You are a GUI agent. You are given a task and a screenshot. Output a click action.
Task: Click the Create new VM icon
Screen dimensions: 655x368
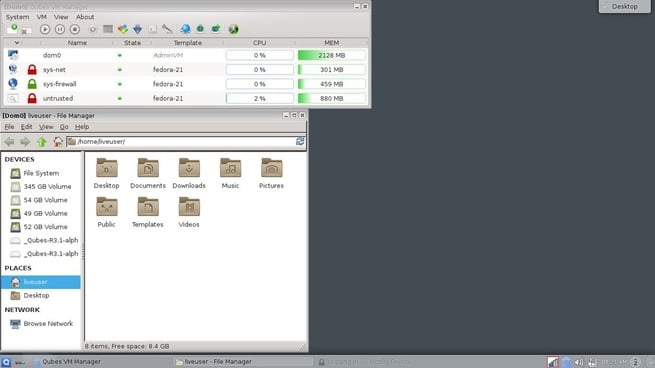[13, 29]
